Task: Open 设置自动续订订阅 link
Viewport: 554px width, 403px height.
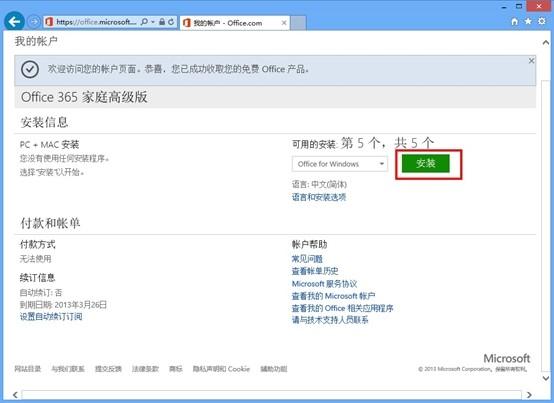Action: pos(51,316)
